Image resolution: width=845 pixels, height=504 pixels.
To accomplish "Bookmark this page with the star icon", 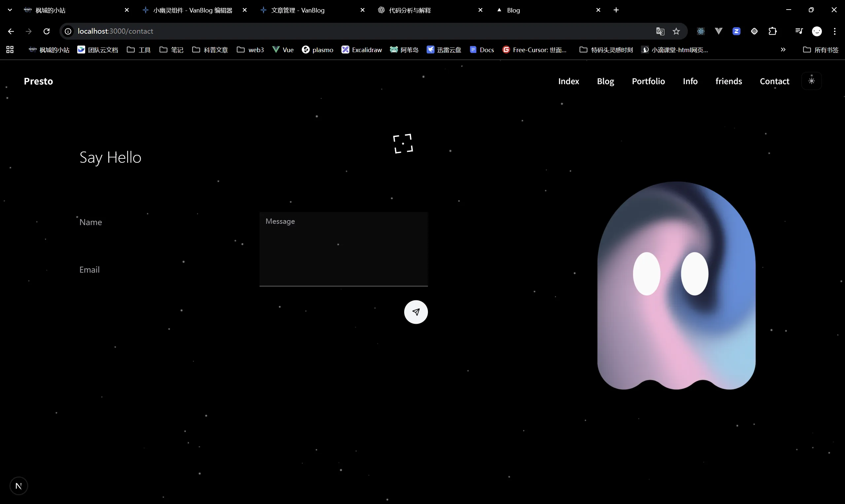I will [x=676, y=31].
